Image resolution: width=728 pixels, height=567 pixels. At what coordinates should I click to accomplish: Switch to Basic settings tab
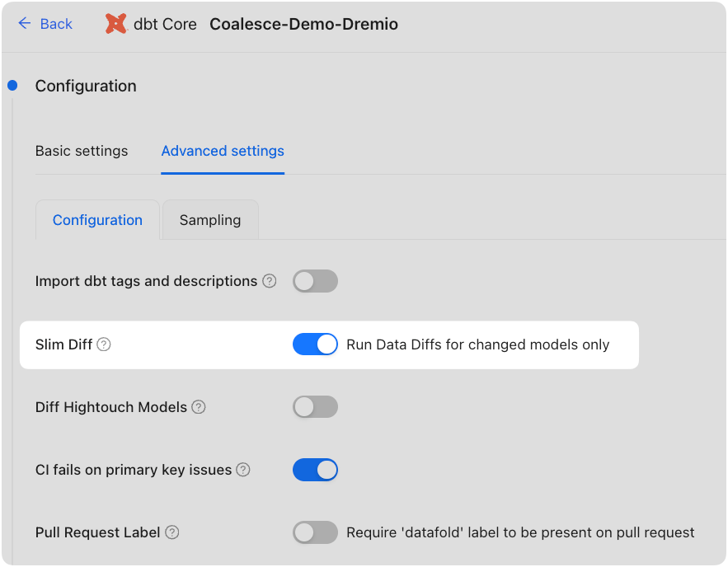click(x=82, y=151)
